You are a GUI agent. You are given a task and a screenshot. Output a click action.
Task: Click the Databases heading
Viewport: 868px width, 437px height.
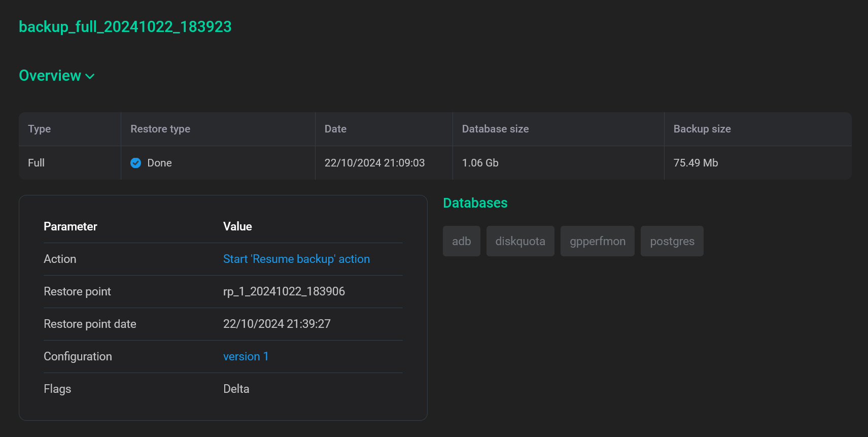(475, 203)
